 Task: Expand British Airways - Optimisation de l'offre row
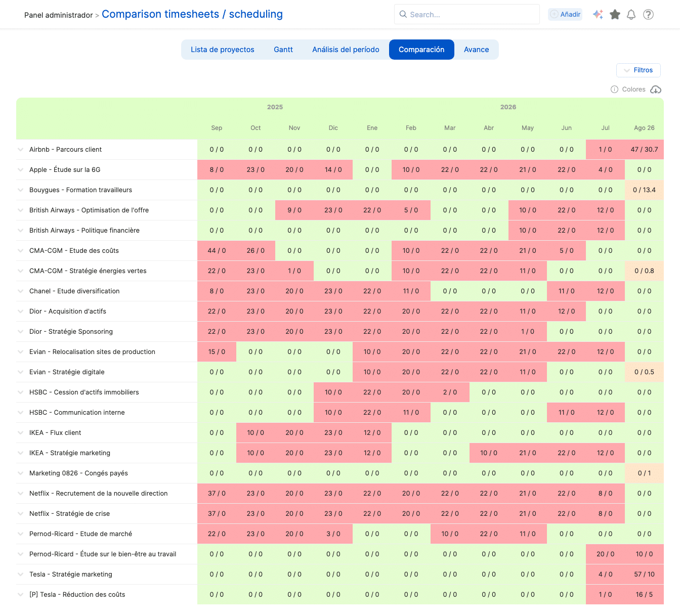21,210
